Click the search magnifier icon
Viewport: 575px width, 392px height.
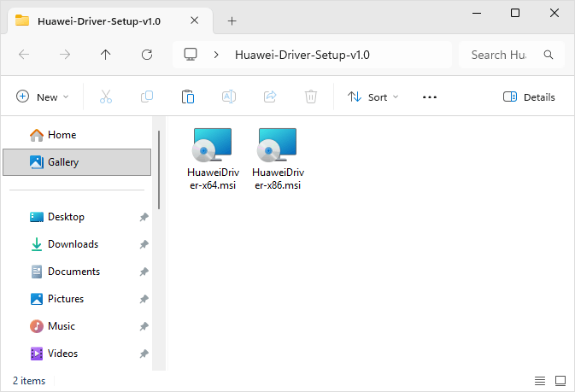coord(549,55)
